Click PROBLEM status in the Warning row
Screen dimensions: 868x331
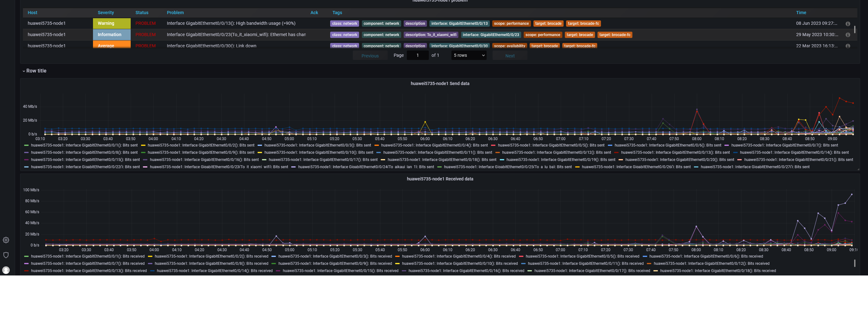click(145, 23)
